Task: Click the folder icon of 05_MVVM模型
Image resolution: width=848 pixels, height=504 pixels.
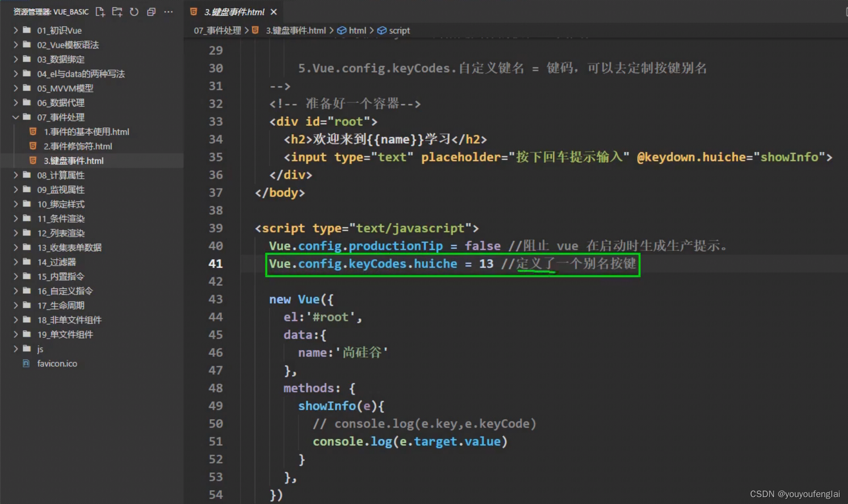Action: [27, 88]
